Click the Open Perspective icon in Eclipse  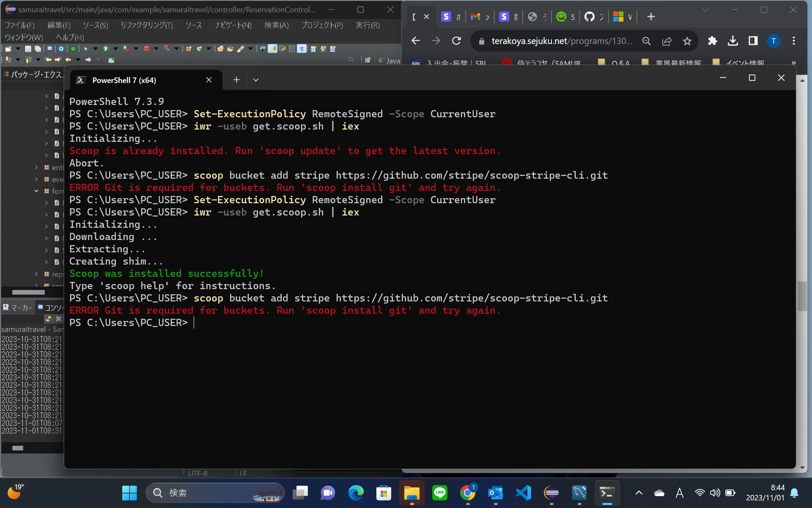pyautogui.click(x=368, y=60)
